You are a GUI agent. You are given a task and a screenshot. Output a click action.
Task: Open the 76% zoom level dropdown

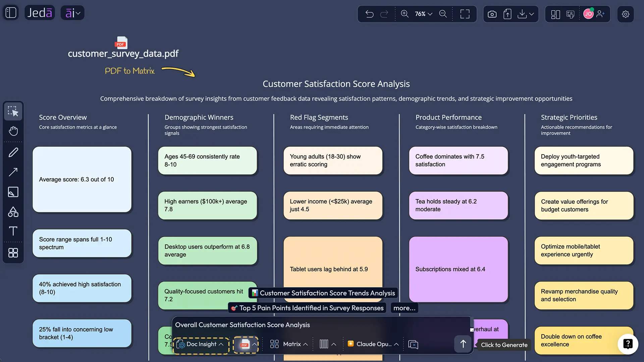pyautogui.click(x=423, y=14)
